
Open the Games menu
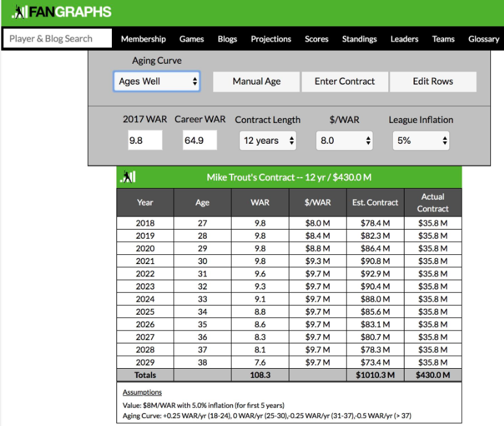[192, 39]
